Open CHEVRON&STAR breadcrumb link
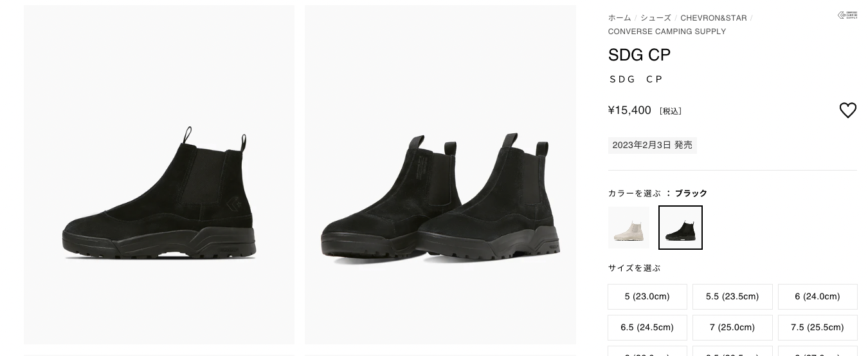Viewport: 868px width, 356px height. [714, 18]
